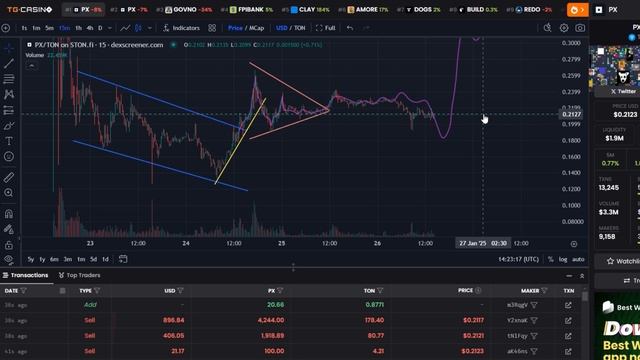
Task: Open external TXN link for 896.84 sell
Action: coord(568,320)
